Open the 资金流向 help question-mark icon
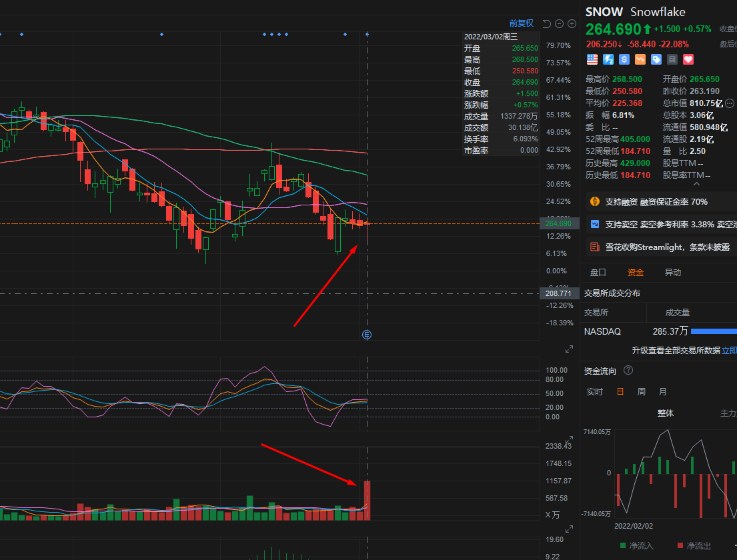This screenshot has height=560, width=737. (x=628, y=370)
